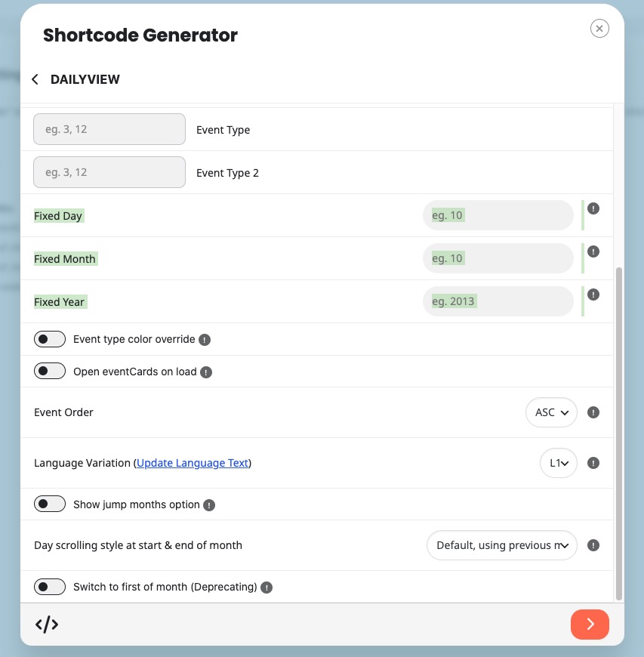This screenshot has height=657, width=644.
Task: Click info icon next to Fixed Month
Action: click(593, 251)
